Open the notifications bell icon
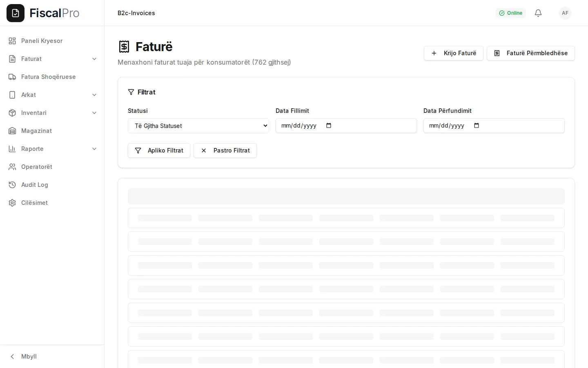 [x=538, y=13]
